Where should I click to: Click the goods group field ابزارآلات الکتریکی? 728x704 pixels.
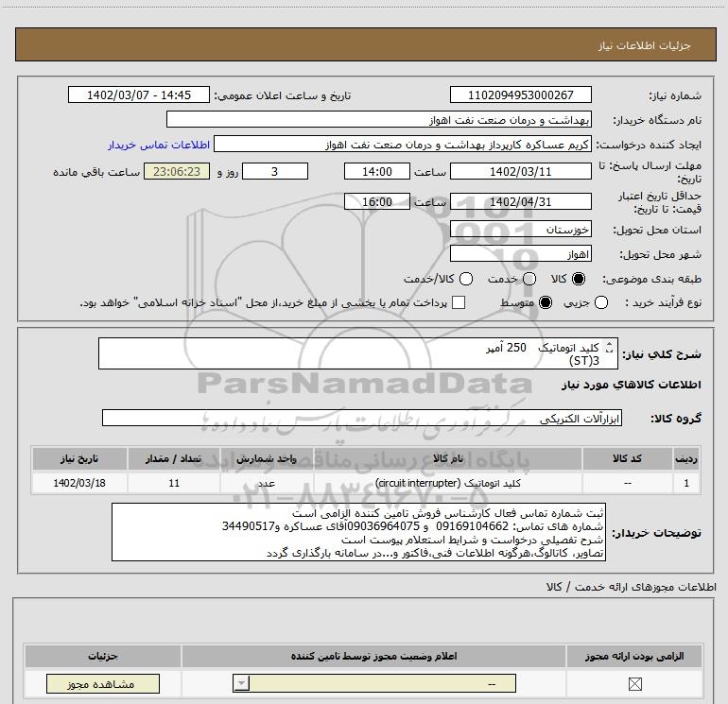362,418
